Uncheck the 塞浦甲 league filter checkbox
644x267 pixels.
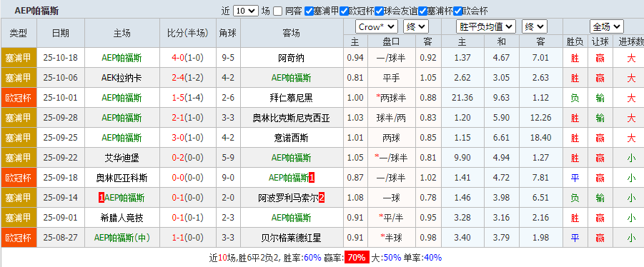[x=309, y=11]
